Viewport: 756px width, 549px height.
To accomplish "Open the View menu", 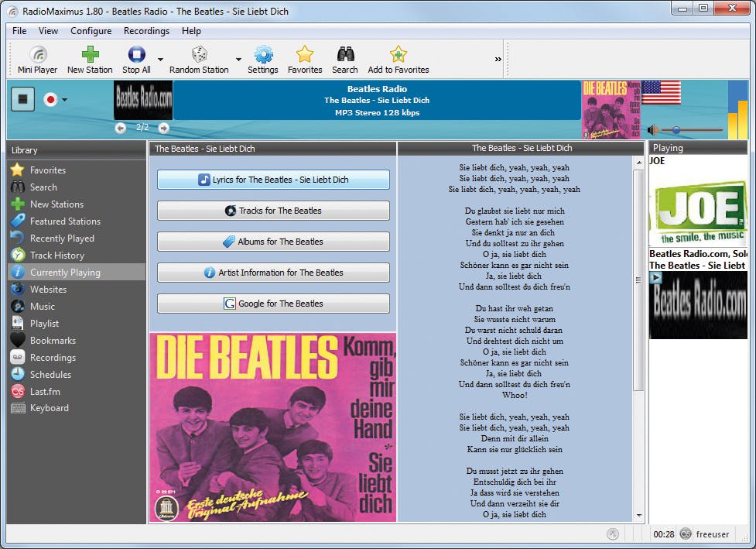I will point(48,31).
